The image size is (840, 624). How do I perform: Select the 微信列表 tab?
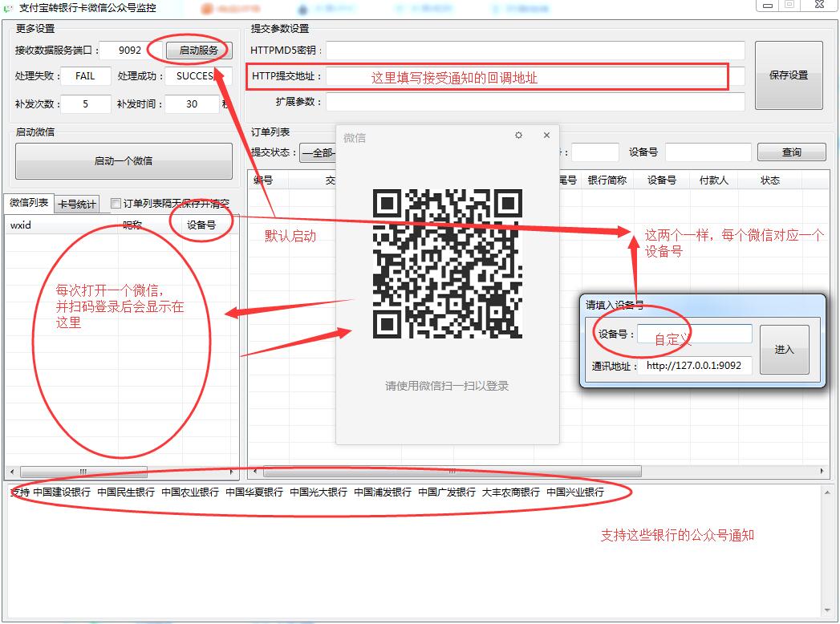(29, 203)
